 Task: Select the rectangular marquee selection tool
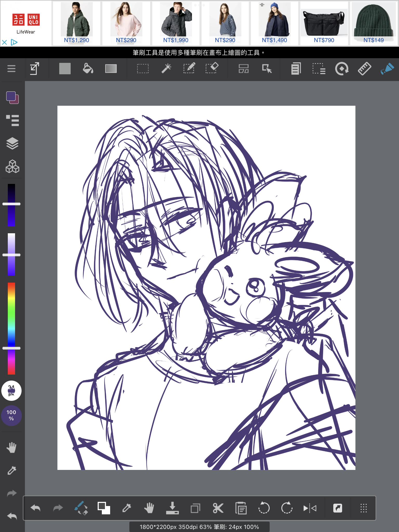[143, 69]
